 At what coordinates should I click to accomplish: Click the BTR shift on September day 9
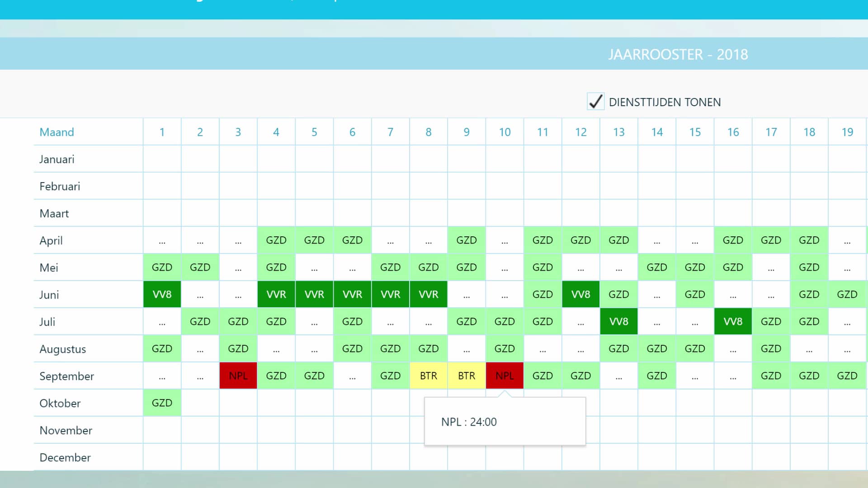click(x=467, y=375)
